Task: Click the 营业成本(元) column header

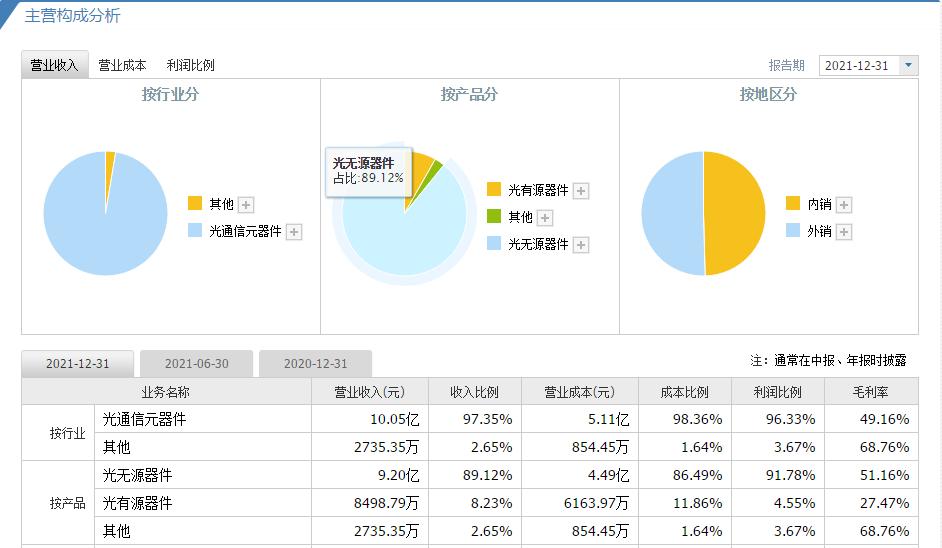Action: pyautogui.click(x=580, y=392)
